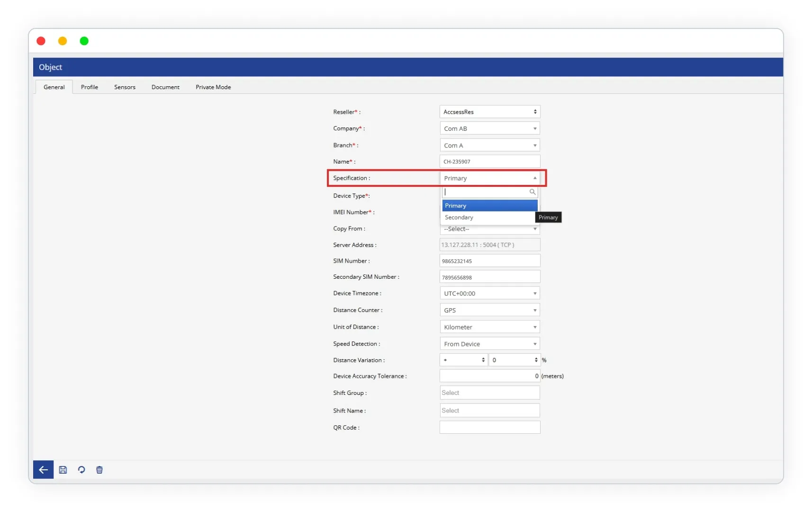This screenshot has height=512, width=812.
Task: Choose Primary option in dropdown list
Action: (489, 206)
